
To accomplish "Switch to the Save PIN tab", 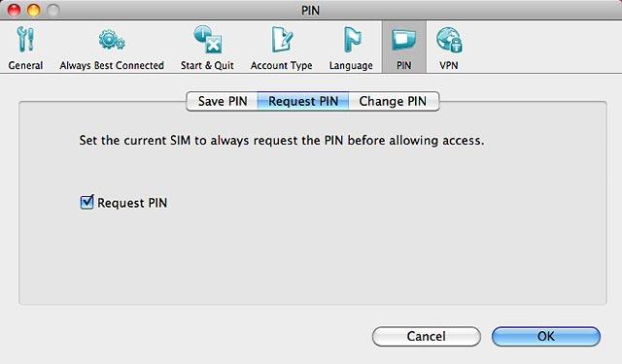I will (223, 101).
